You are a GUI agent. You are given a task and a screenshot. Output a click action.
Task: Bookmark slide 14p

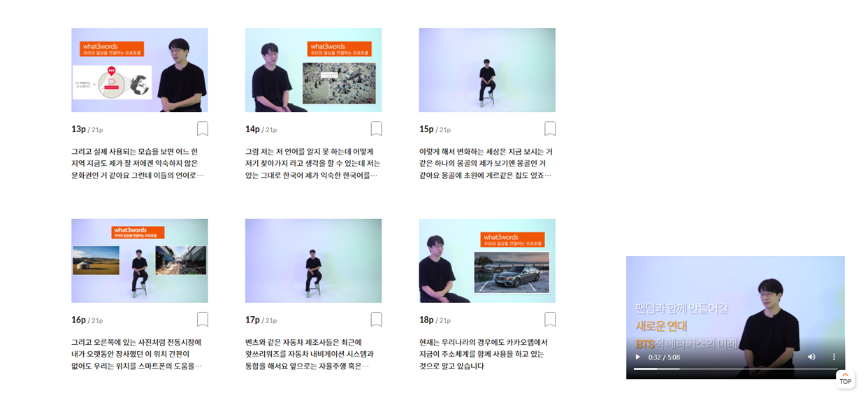click(x=376, y=129)
